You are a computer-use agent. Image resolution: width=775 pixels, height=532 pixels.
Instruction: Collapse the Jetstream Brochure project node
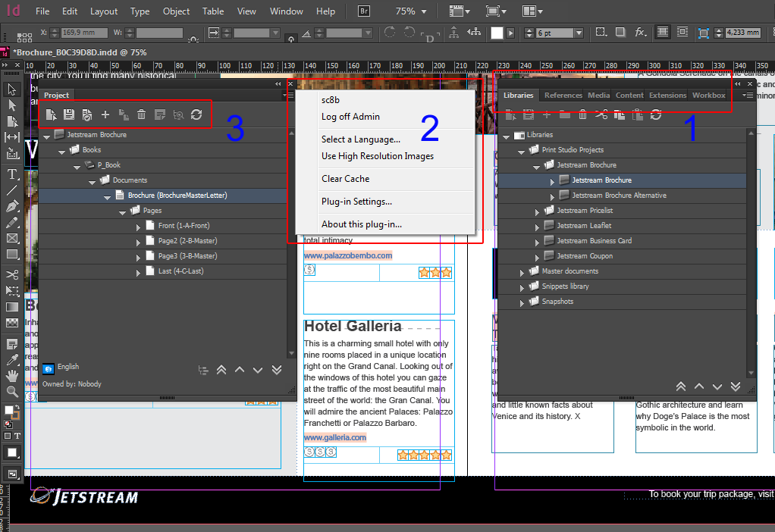pyautogui.click(x=47, y=136)
